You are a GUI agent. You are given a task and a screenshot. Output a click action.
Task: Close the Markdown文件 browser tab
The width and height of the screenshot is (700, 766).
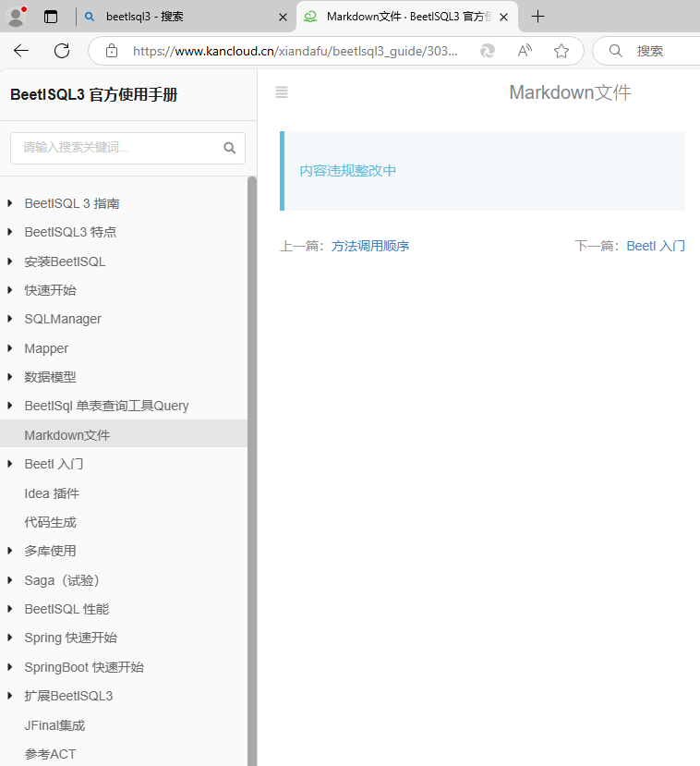coord(504,18)
